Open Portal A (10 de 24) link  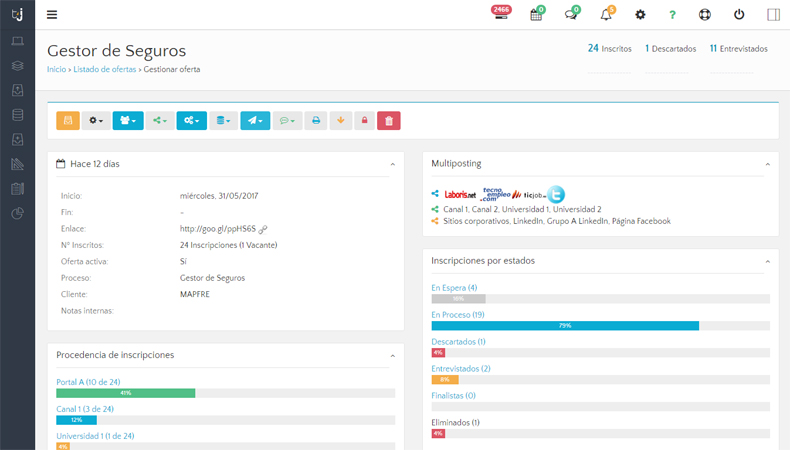(88, 382)
